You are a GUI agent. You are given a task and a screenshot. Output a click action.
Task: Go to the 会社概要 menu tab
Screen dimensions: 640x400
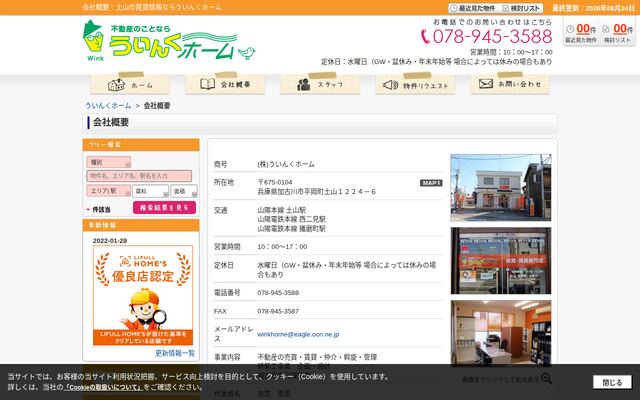[x=225, y=84]
